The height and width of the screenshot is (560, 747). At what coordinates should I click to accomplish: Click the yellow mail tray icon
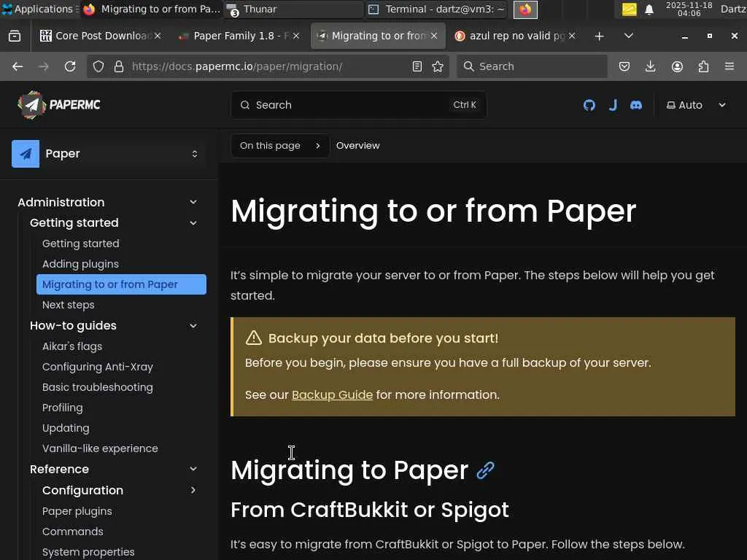(629, 9)
